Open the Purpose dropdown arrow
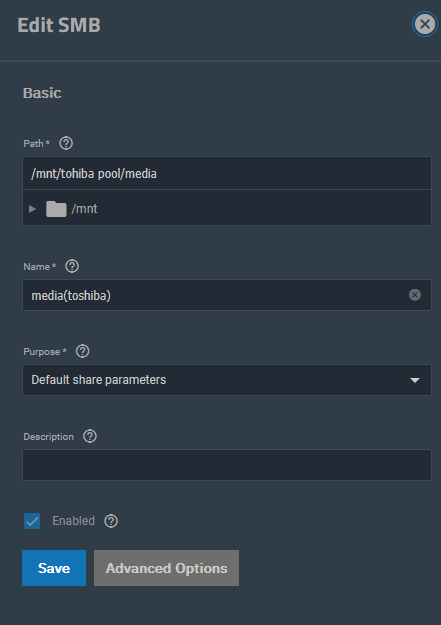 click(x=415, y=380)
